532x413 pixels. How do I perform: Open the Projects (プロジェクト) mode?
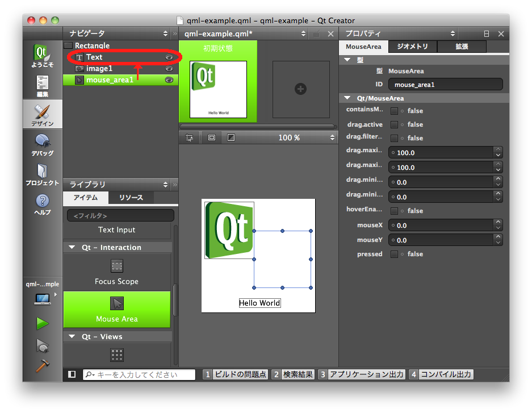pos(43,174)
